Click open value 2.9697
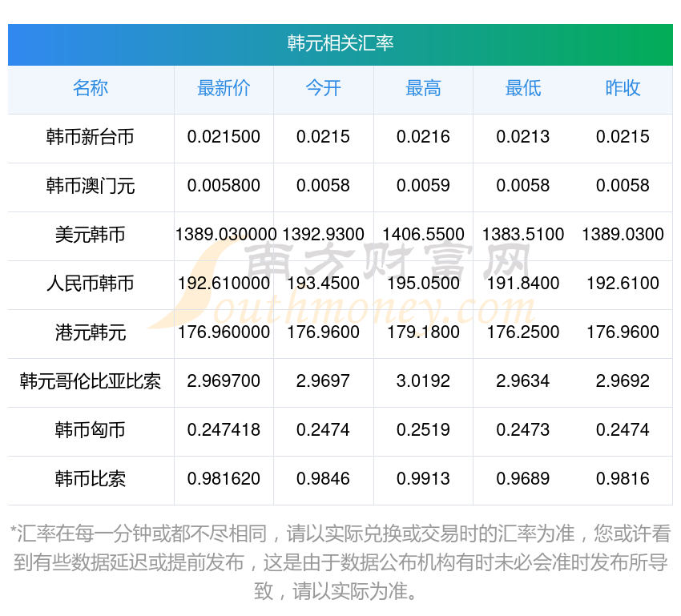The width and height of the screenshot is (681, 616). pyautogui.click(x=323, y=381)
